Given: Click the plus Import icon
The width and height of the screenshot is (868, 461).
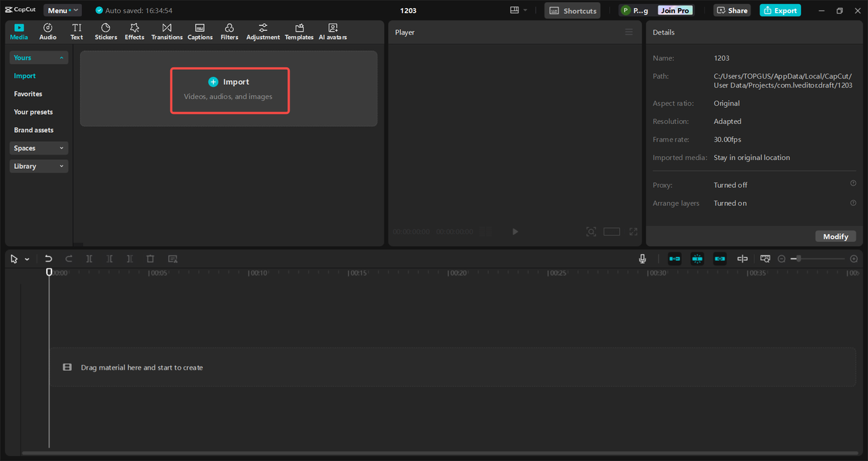Looking at the screenshot, I should pos(213,81).
